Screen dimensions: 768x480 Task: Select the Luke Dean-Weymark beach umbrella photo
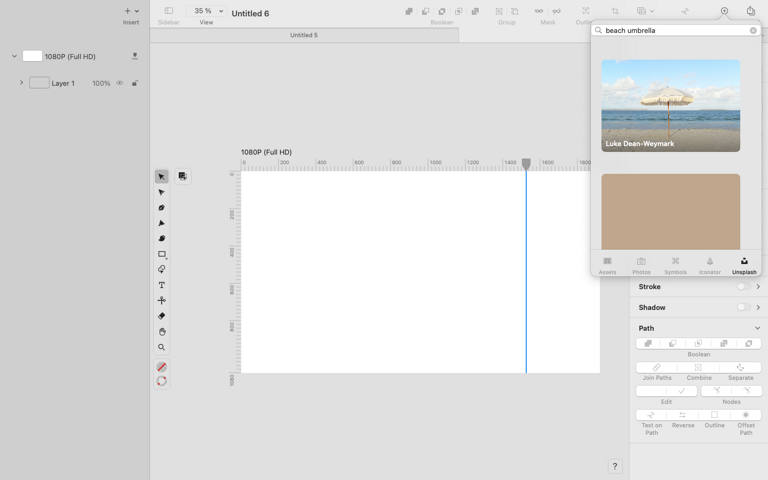(x=671, y=106)
